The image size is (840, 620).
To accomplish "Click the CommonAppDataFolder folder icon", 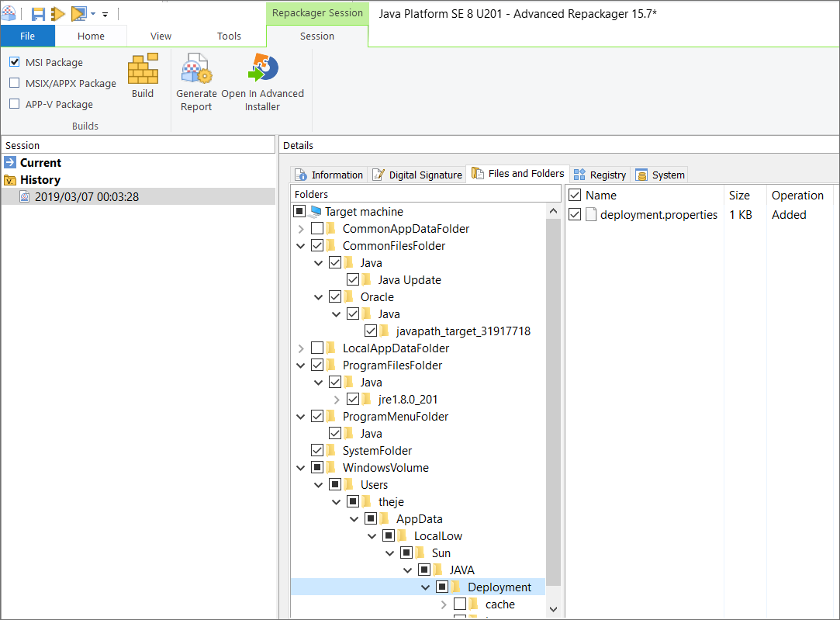I will coord(332,229).
